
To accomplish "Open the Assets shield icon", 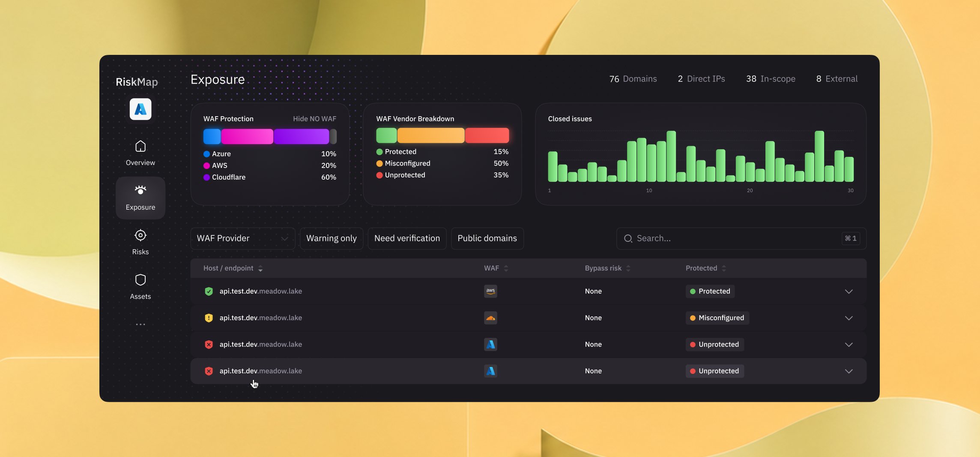I will pos(140,280).
